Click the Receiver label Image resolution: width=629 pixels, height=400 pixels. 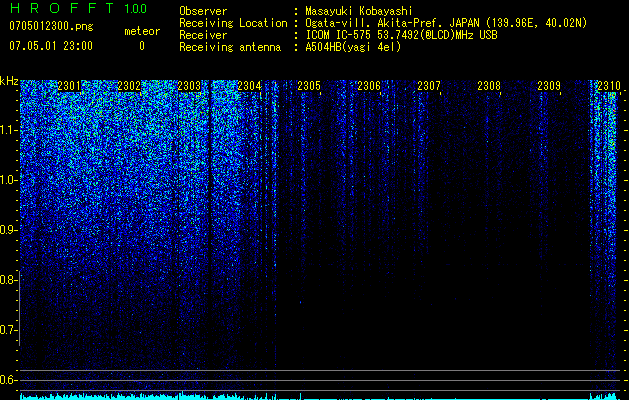tap(203, 35)
